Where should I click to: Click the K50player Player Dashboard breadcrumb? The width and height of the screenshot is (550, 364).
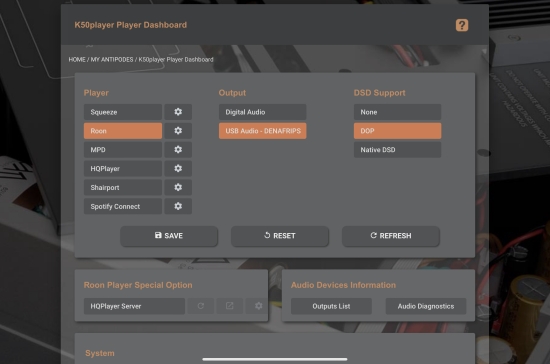pyautogui.click(x=176, y=60)
